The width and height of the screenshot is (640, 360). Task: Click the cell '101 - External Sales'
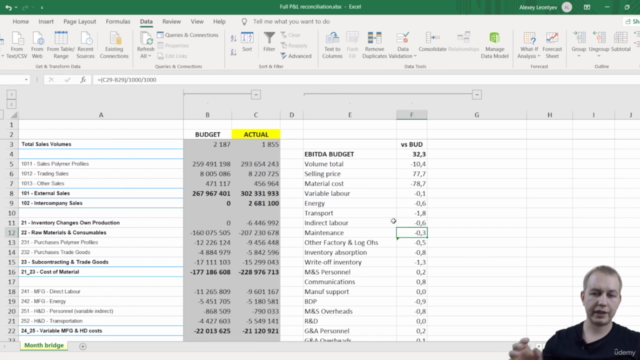[x=101, y=193]
